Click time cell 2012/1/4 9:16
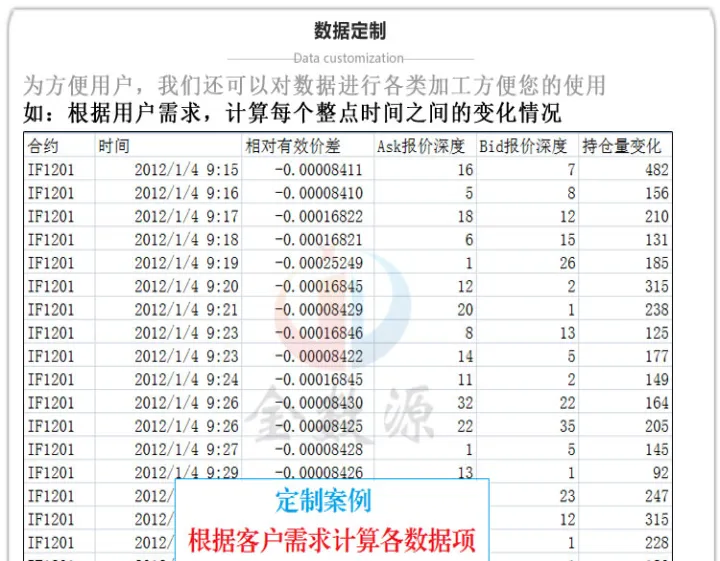Image resolution: width=720 pixels, height=561 pixels. point(186,193)
